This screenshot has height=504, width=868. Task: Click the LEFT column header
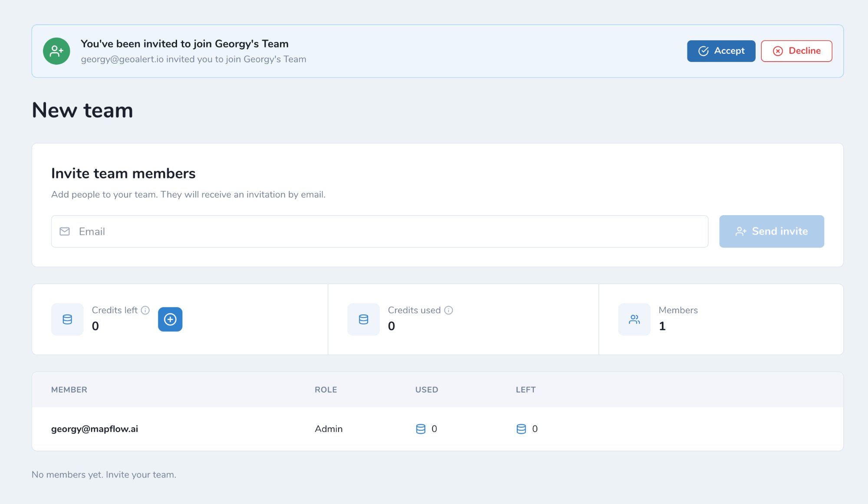(526, 389)
